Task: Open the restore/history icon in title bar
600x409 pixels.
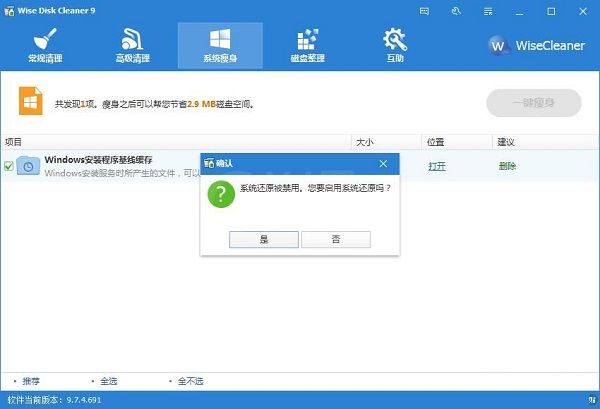Action: click(456, 11)
